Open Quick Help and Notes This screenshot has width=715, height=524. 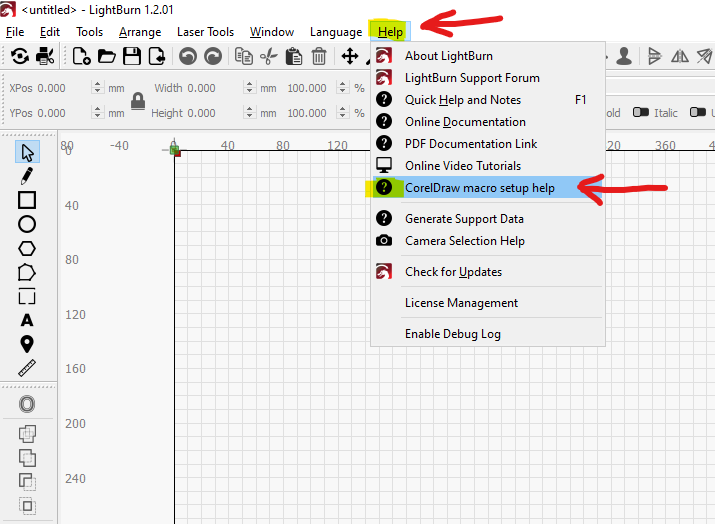click(488, 99)
